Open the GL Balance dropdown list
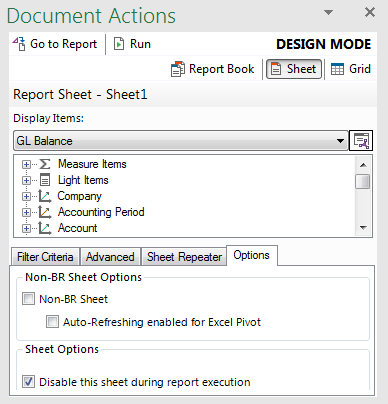388x404 pixels. point(340,141)
